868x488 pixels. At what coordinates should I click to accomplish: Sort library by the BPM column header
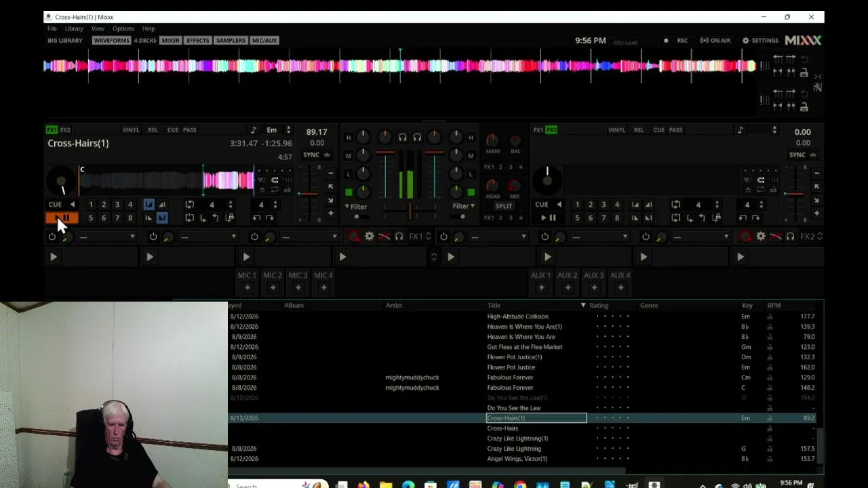tap(774, 306)
